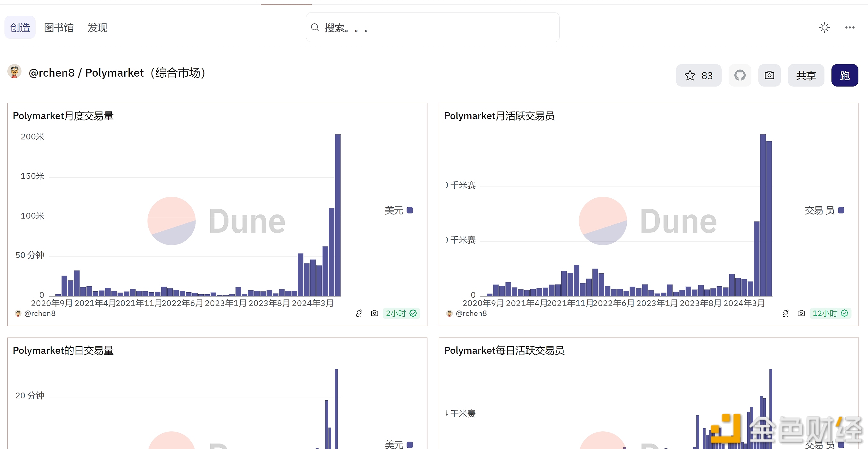
Task: Open the Polymarket月度交易量 chart title
Action: [63, 116]
